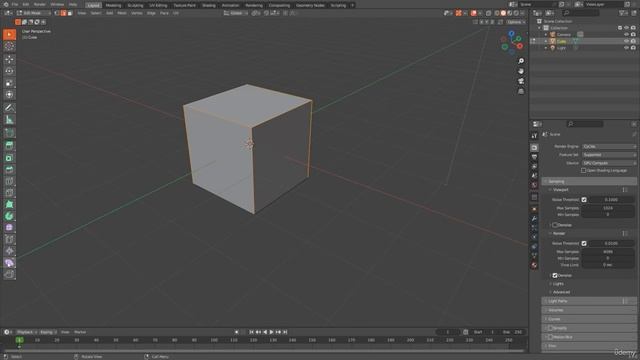Screen dimensions: 640x360
Task: Select the Poly Build tool
Action: [x=9, y=204]
